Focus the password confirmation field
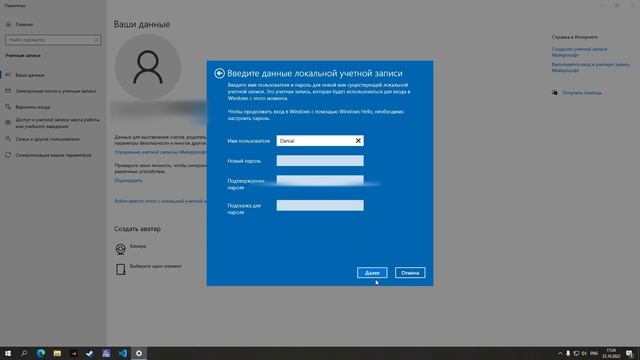640x360 pixels. (x=320, y=180)
